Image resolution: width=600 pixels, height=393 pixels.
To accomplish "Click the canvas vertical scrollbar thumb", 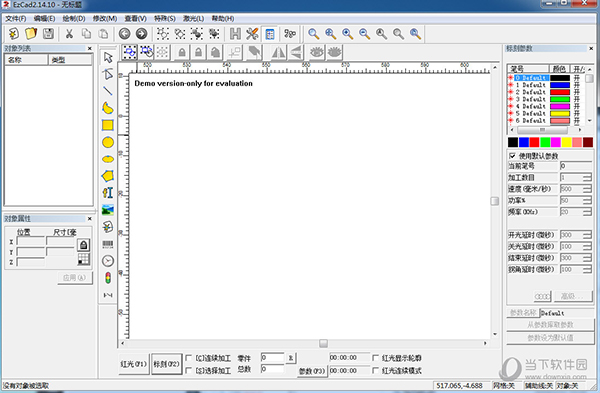I will click(x=494, y=201).
